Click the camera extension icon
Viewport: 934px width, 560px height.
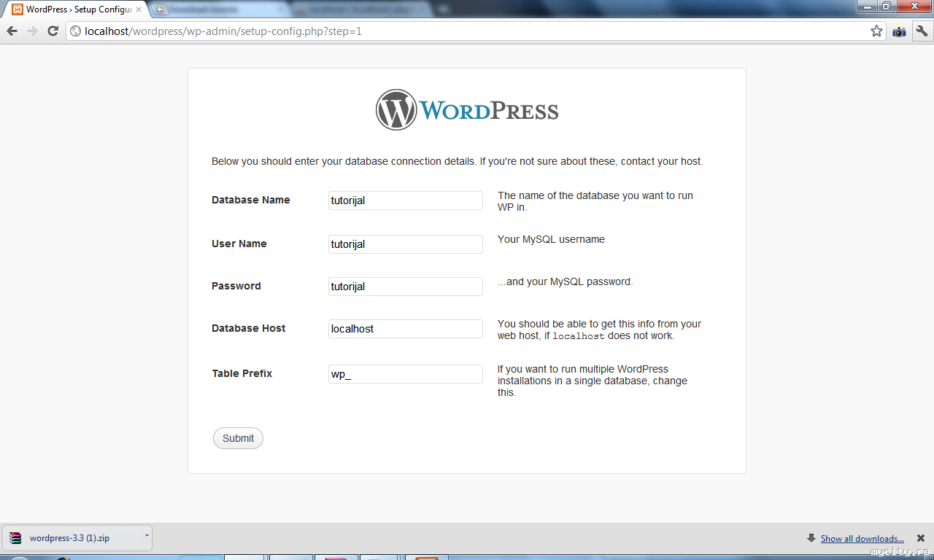coord(899,31)
